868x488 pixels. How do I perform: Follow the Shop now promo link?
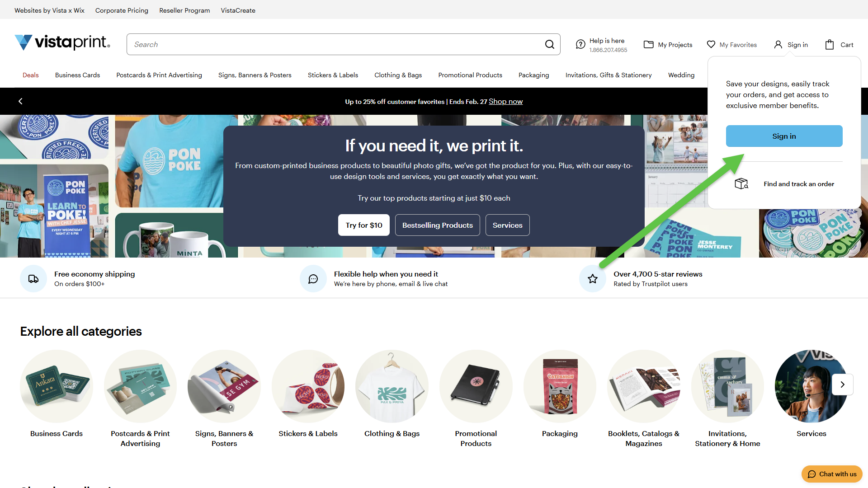pos(505,102)
